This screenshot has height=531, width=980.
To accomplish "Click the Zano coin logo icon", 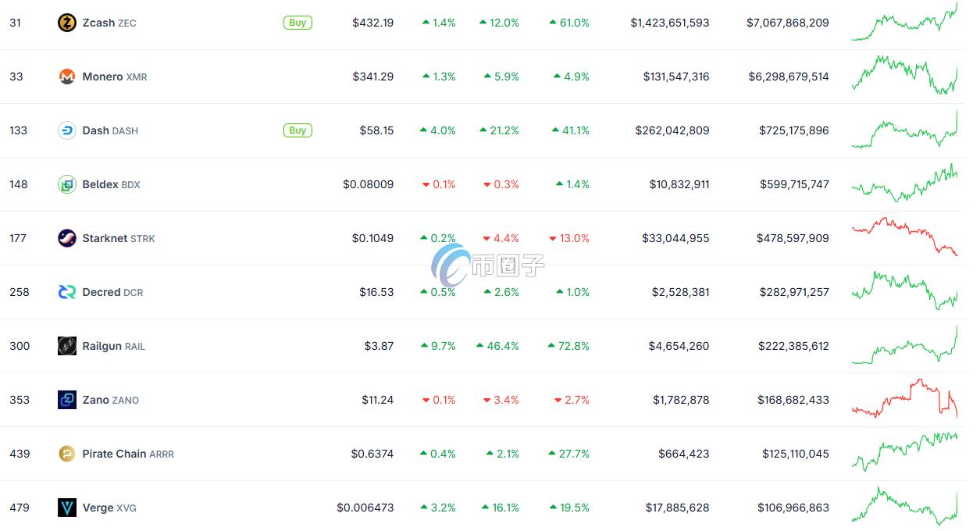I will tap(67, 400).
